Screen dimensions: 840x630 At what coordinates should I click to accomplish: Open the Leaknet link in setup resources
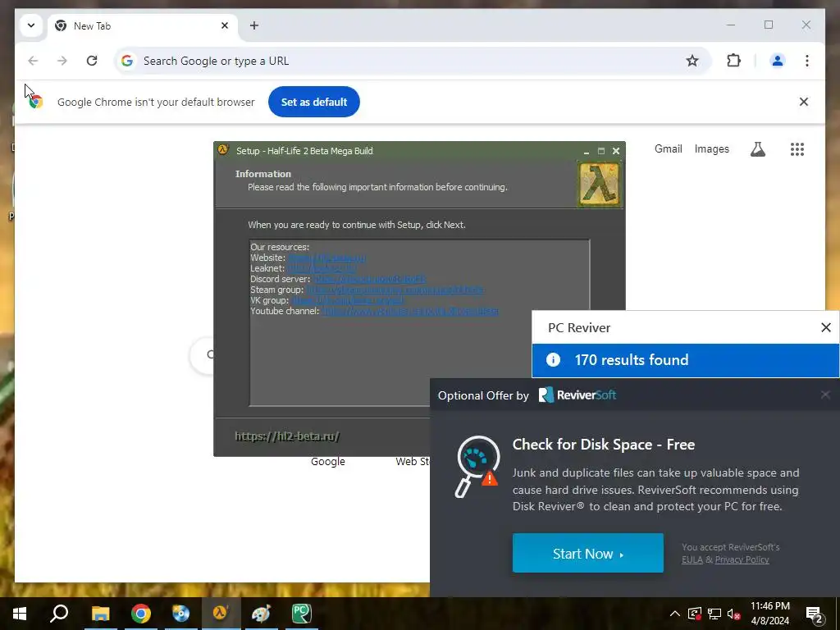pos(322,268)
